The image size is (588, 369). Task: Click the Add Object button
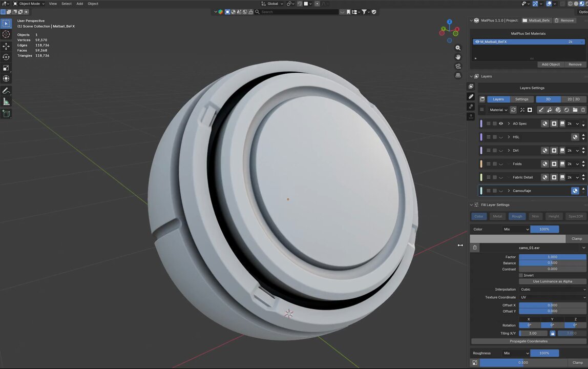[551, 65]
